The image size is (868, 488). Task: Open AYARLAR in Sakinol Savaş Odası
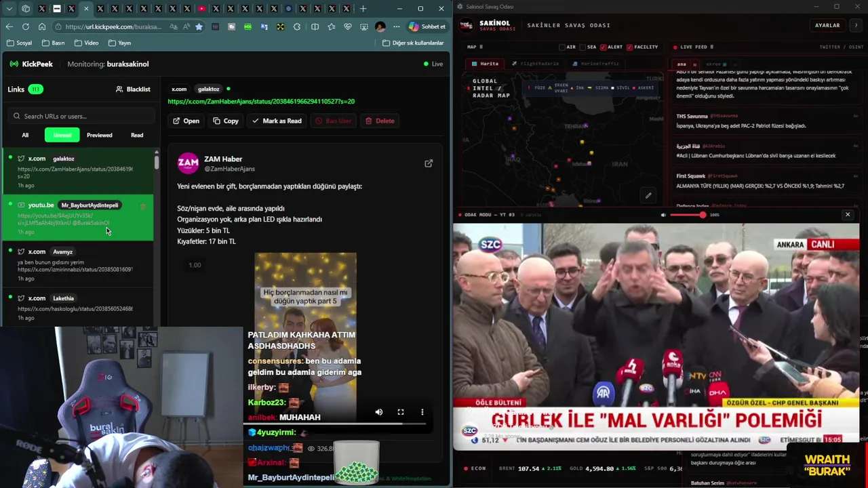pos(827,25)
